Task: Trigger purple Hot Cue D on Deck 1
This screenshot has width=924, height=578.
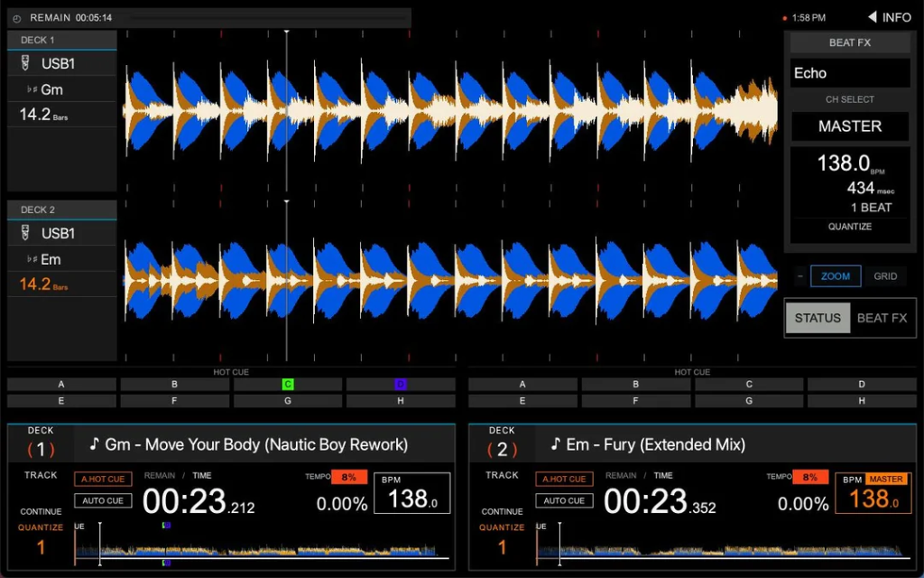Action: tap(401, 385)
